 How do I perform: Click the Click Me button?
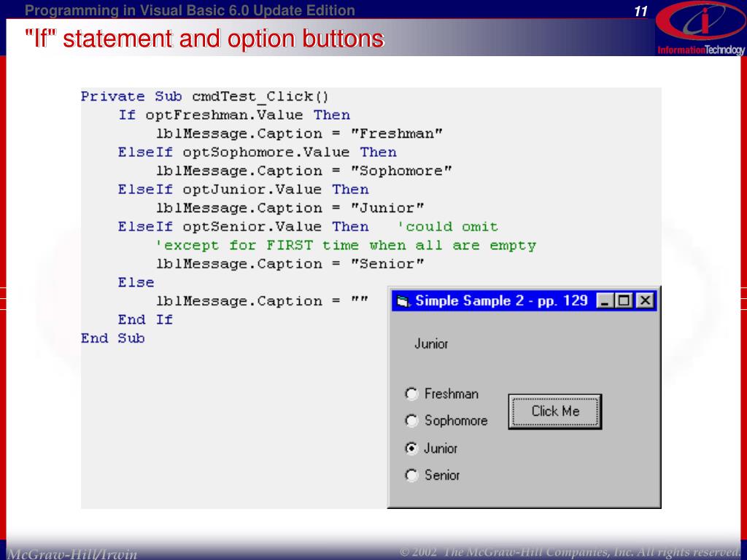click(555, 411)
